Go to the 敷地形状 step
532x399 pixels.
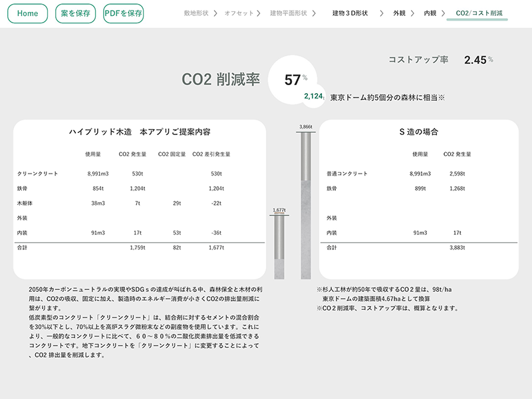196,13
